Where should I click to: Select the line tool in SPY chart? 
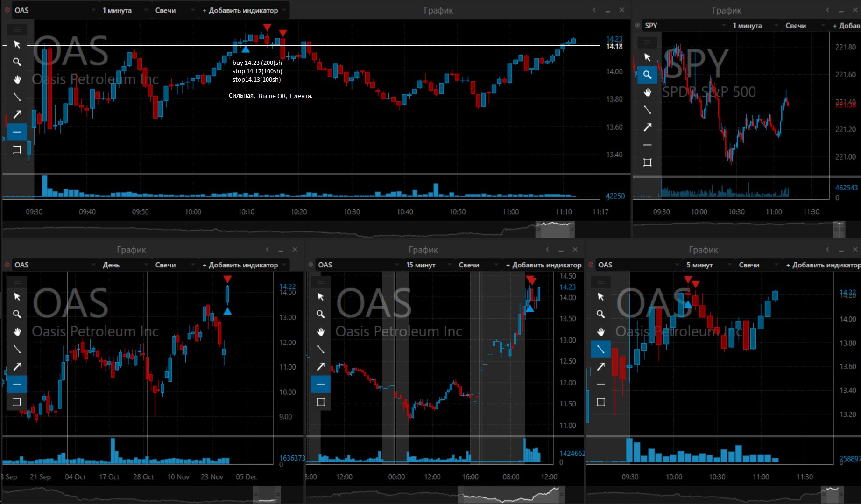click(x=648, y=110)
